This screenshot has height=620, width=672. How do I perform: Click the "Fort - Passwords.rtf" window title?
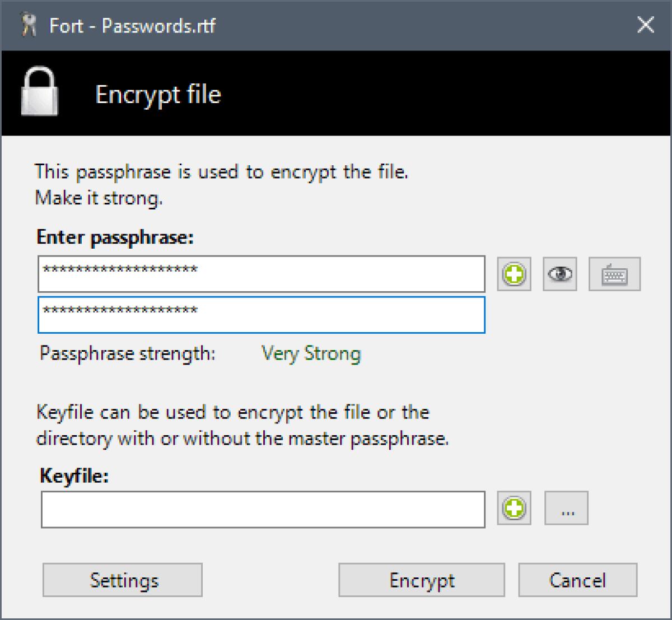coord(132,26)
